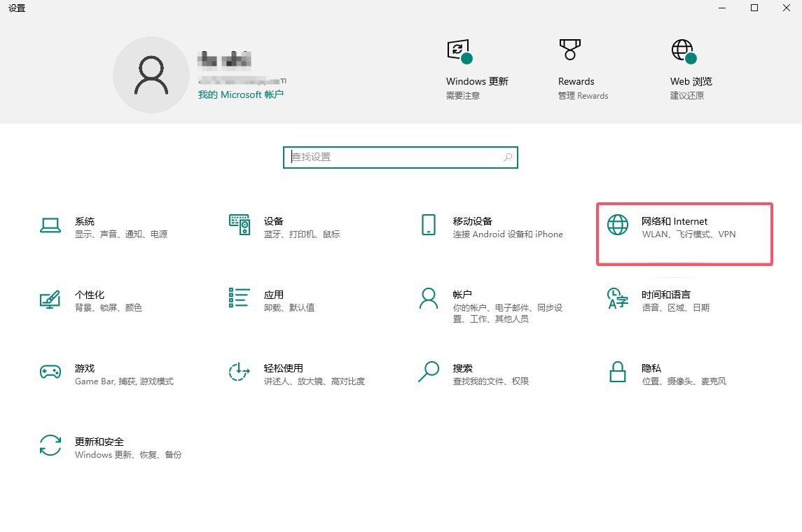
Task: Click the search magnifier in the search box
Action: (x=508, y=157)
